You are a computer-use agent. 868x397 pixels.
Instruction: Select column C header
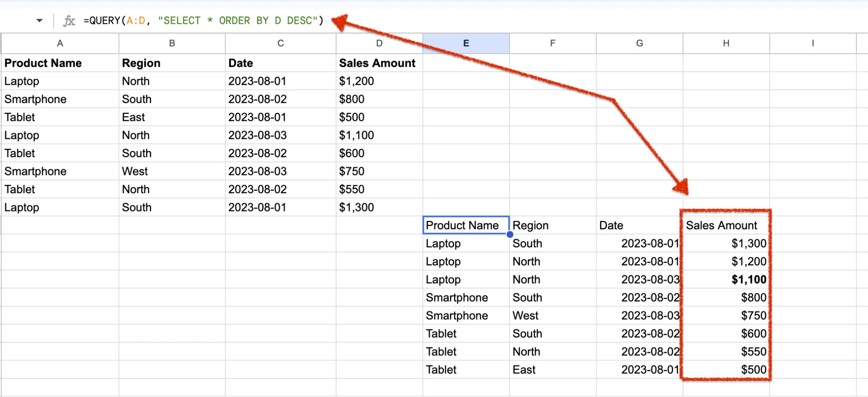point(281,43)
